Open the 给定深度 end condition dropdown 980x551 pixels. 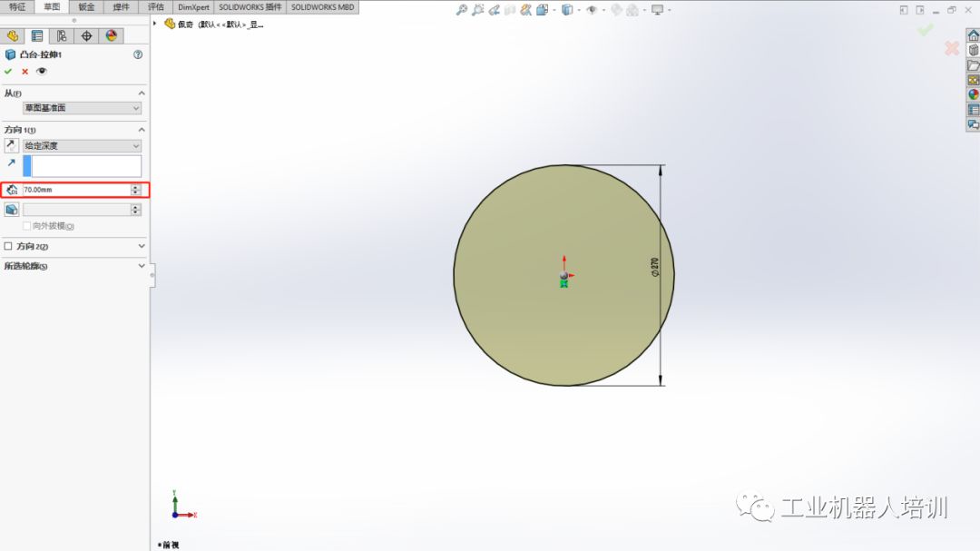coord(82,145)
